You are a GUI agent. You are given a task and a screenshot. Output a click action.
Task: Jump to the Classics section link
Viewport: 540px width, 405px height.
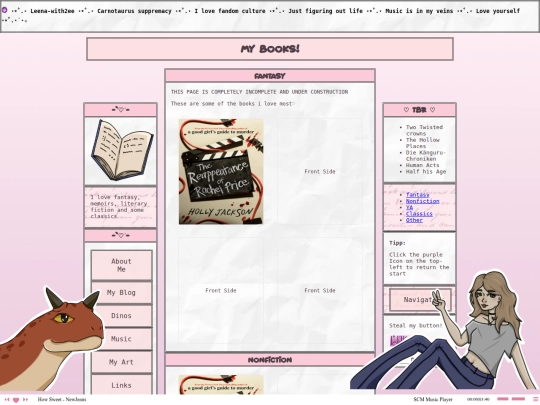(419, 214)
